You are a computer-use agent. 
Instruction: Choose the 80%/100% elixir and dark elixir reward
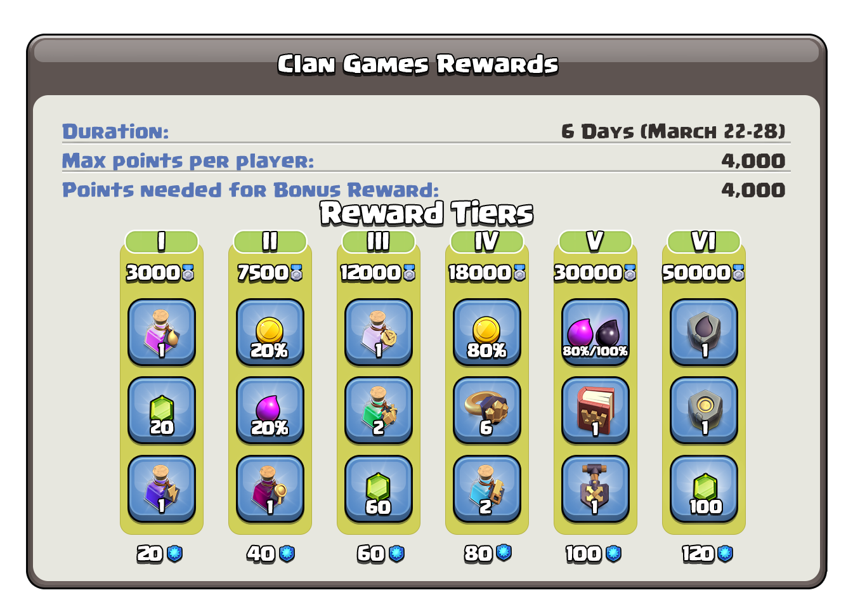pyautogui.click(x=596, y=332)
